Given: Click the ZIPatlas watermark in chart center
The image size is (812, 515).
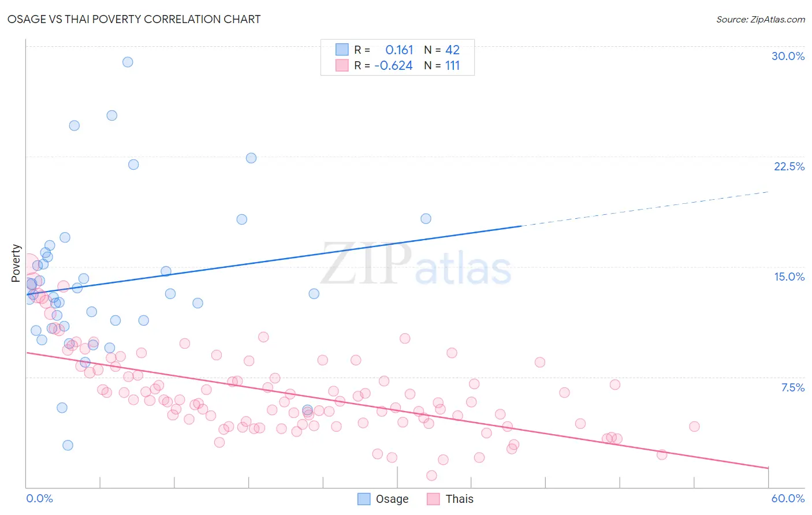Looking at the screenshot, I should pyautogui.click(x=416, y=264).
